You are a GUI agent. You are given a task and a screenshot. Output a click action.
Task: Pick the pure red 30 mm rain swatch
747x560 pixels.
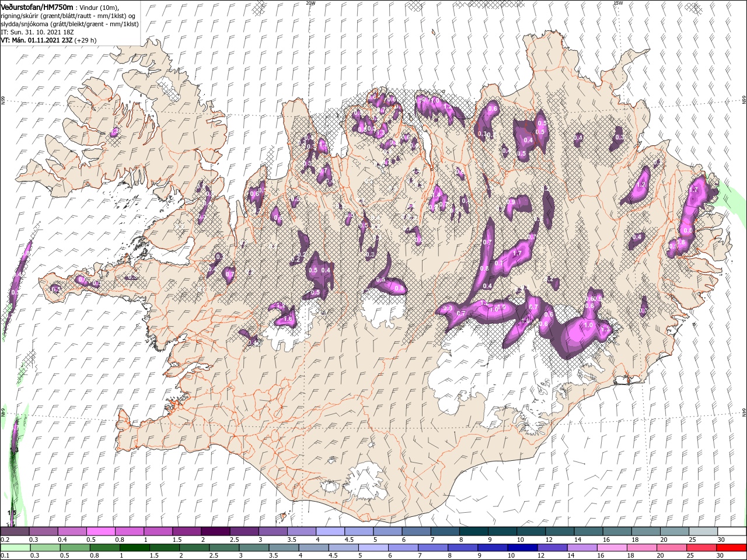click(731, 548)
